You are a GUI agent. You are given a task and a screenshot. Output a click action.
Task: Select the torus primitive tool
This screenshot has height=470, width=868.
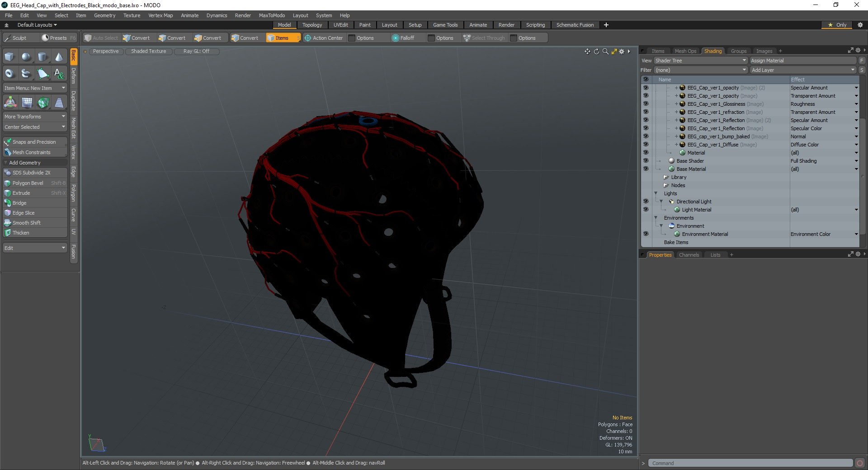pyautogui.click(x=9, y=73)
